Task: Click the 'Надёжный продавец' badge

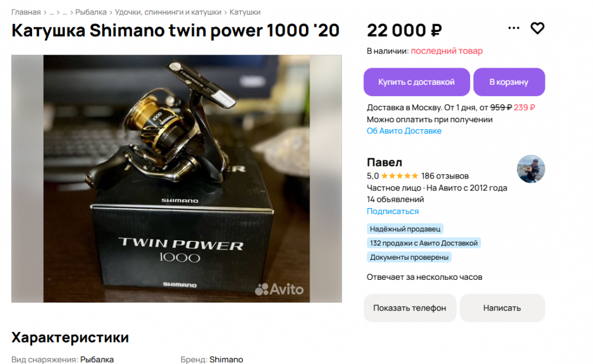Action: click(x=405, y=229)
